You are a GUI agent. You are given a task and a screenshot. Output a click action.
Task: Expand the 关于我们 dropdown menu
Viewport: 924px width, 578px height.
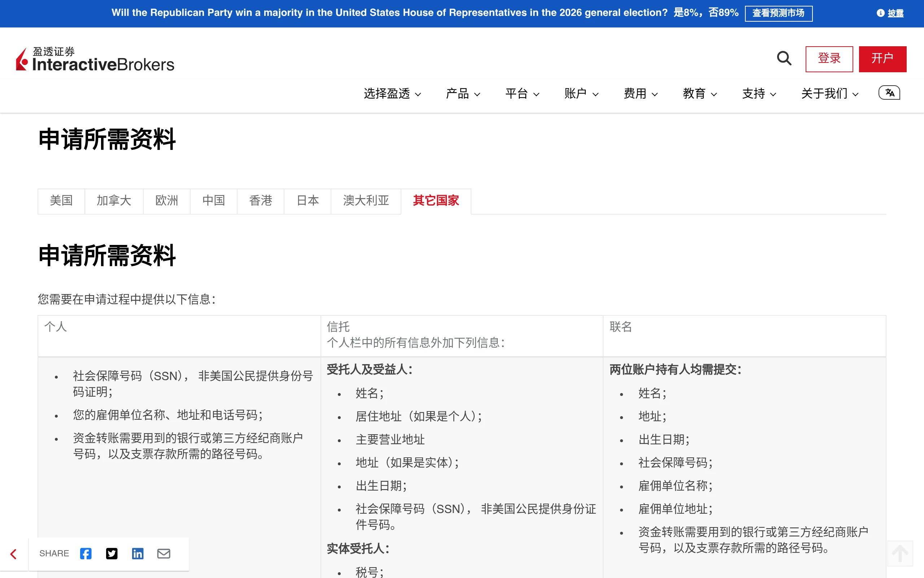pos(830,94)
